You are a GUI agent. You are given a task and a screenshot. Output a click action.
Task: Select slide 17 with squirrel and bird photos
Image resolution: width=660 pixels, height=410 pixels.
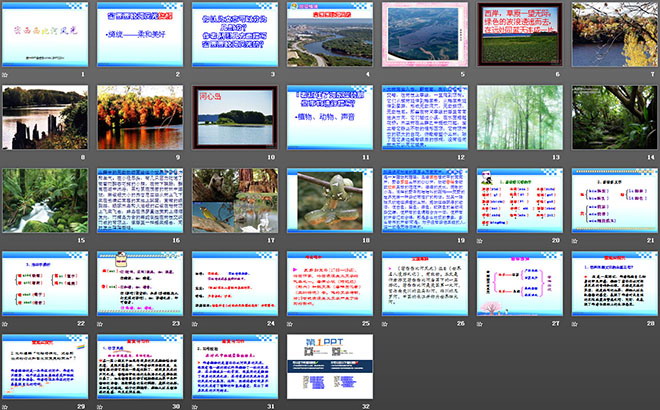[x=235, y=199]
